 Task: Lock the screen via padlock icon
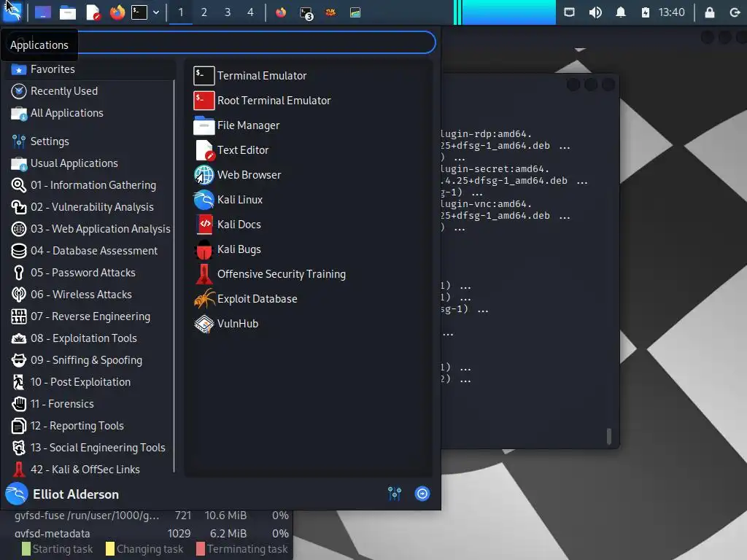[709, 12]
